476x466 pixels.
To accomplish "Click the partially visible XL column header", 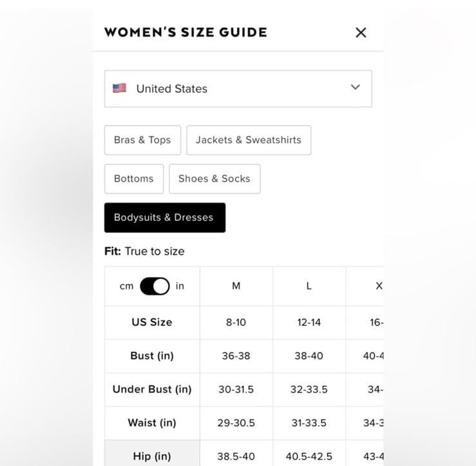I will [365, 286].
